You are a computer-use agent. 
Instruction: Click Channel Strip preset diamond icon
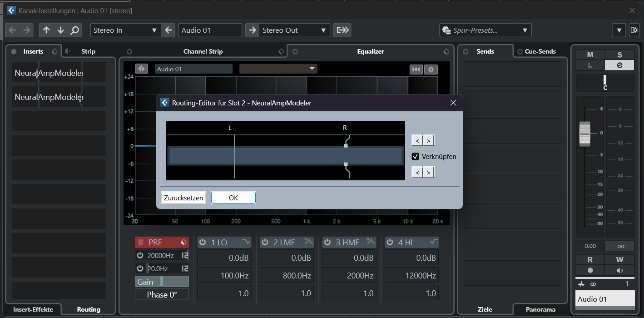tap(282, 51)
